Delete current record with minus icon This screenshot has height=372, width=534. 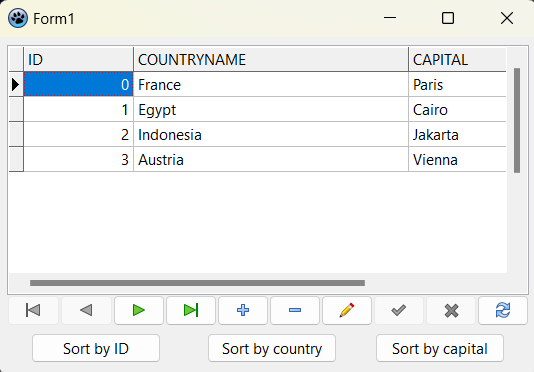tap(295, 310)
